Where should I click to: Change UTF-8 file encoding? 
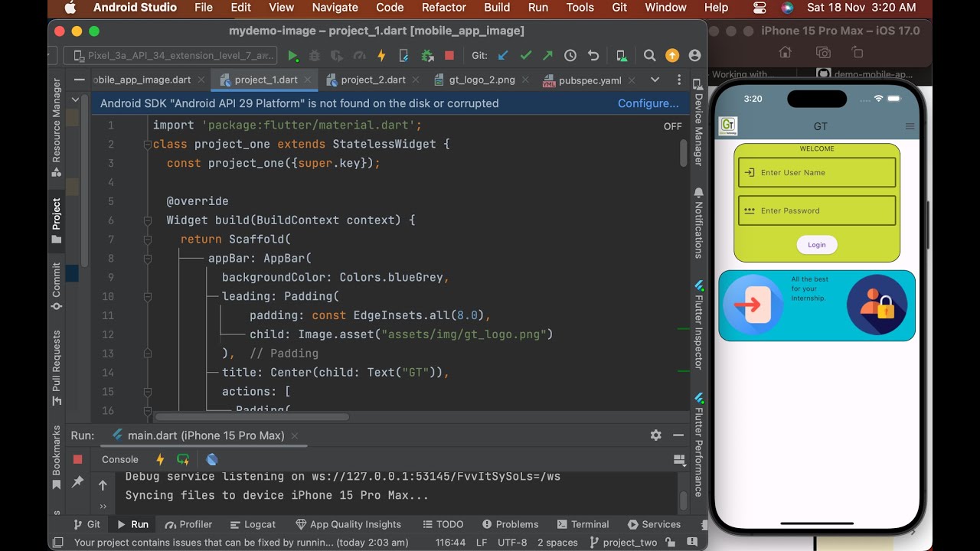point(511,543)
